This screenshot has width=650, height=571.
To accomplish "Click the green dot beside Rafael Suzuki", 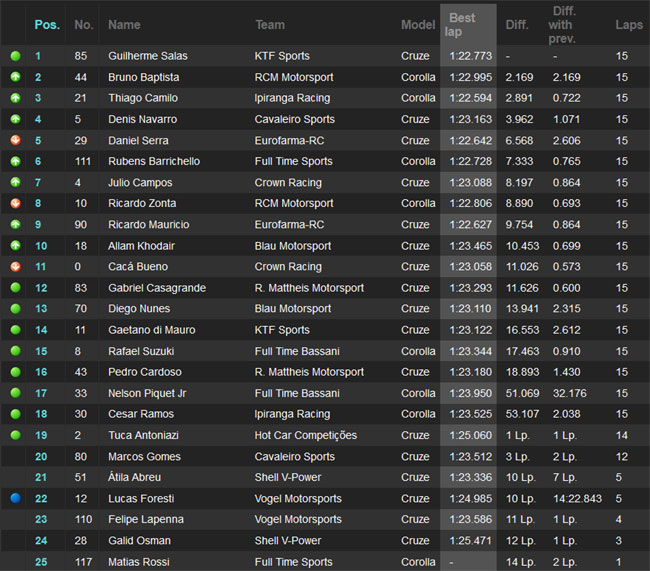I will (15, 351).
